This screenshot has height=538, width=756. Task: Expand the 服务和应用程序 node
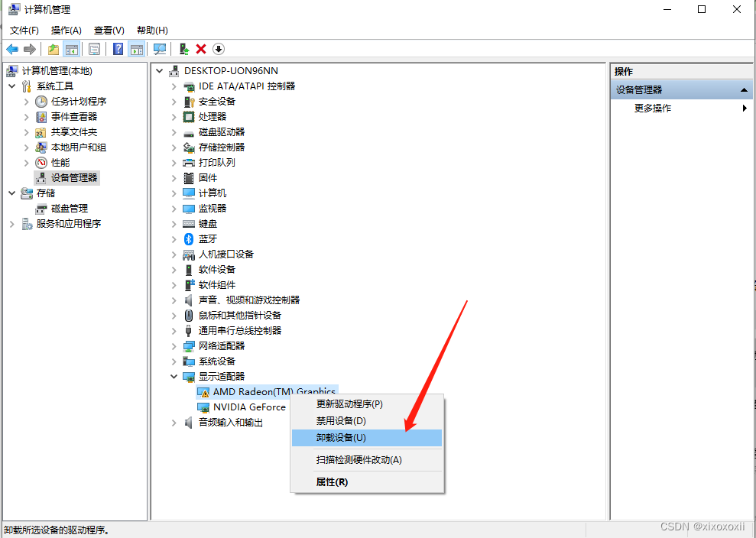12,224
